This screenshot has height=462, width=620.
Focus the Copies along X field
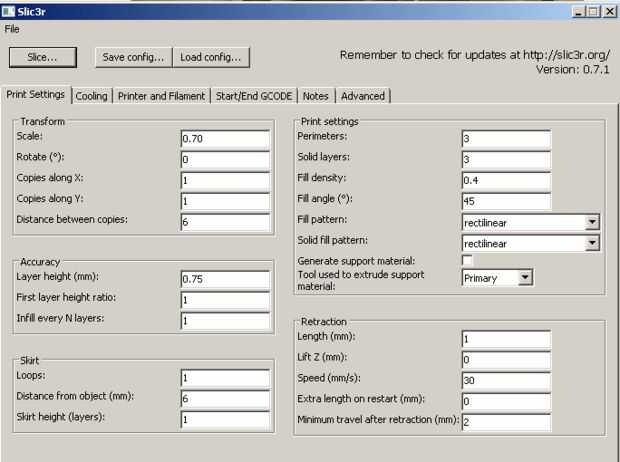[225, 181]
